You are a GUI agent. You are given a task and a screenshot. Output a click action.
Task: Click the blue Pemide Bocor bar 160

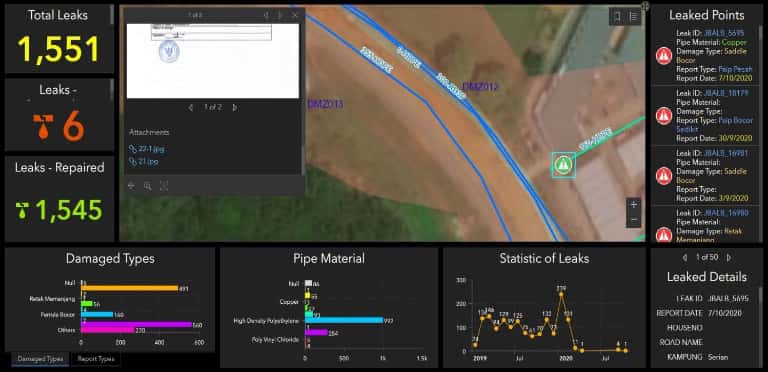click(x=96, y=315)
